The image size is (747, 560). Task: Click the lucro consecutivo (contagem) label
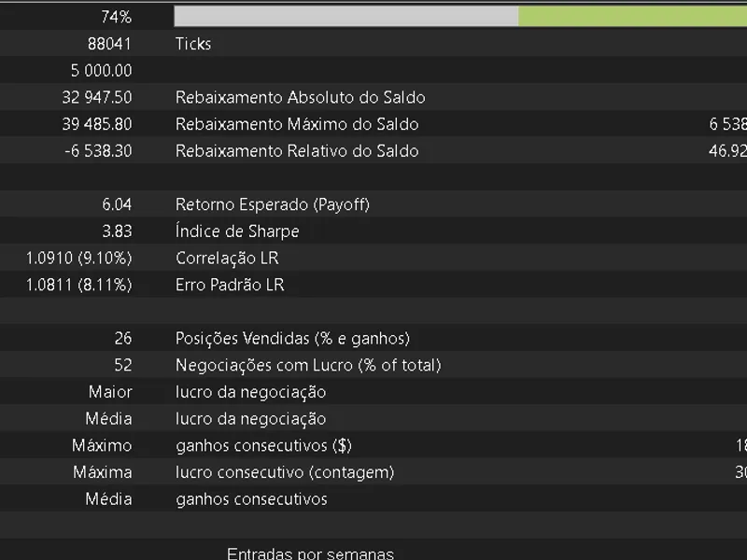tap(285, 472)
